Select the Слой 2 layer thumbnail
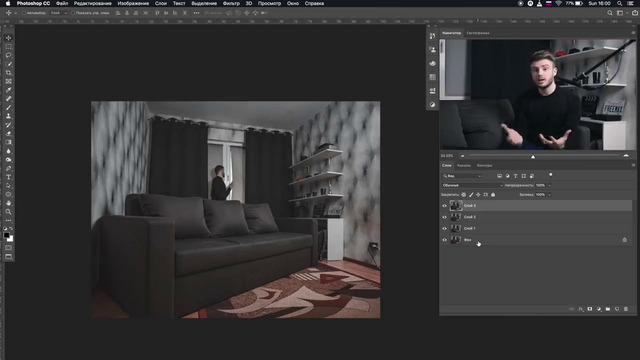Viewport: 640px width, 360px height. (456, 217)
